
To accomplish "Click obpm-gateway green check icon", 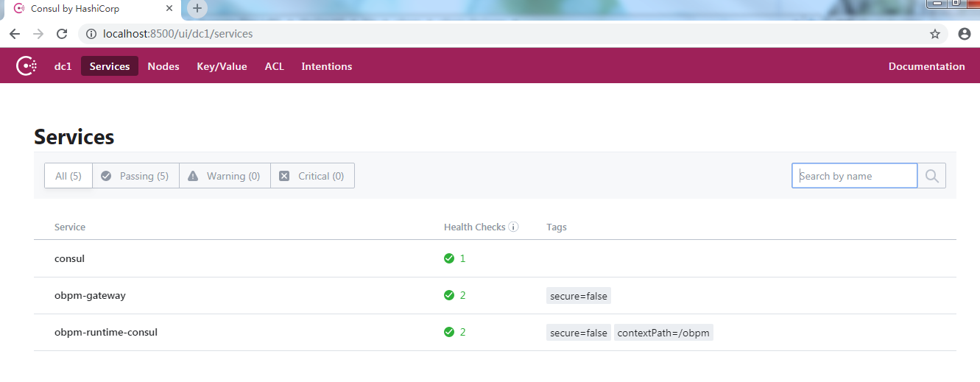I will coord(449,295).
